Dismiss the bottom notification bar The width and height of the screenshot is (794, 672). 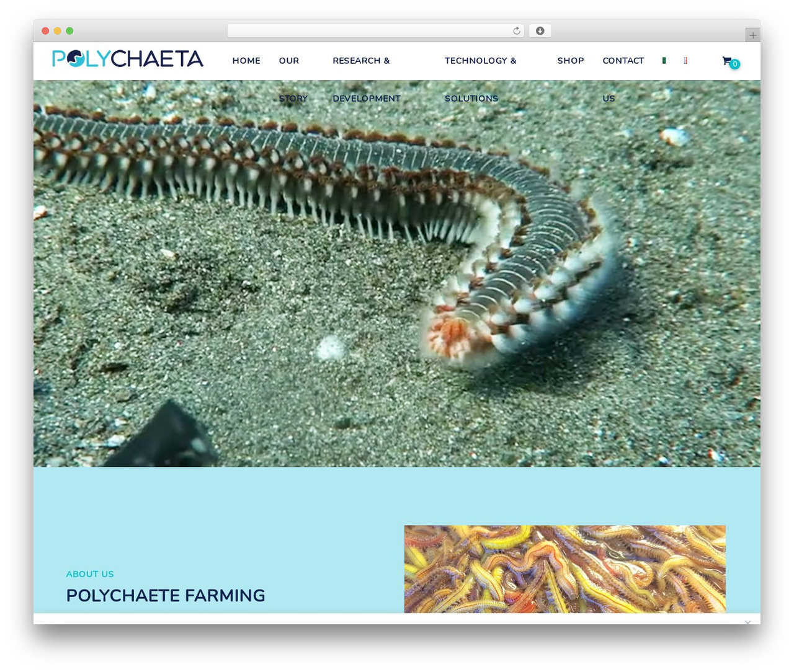tap(747, 622)
